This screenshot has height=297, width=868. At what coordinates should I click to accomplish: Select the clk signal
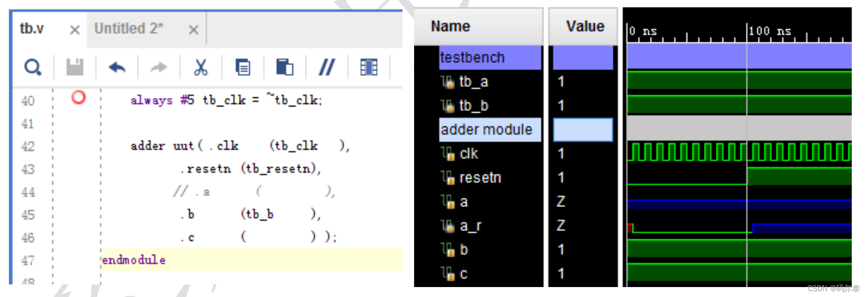(469, 153)
